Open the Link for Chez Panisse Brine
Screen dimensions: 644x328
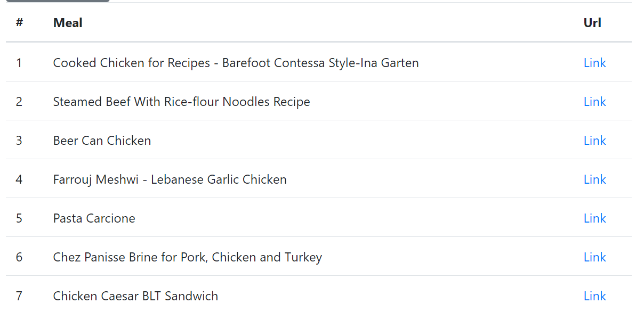[594, 257]
